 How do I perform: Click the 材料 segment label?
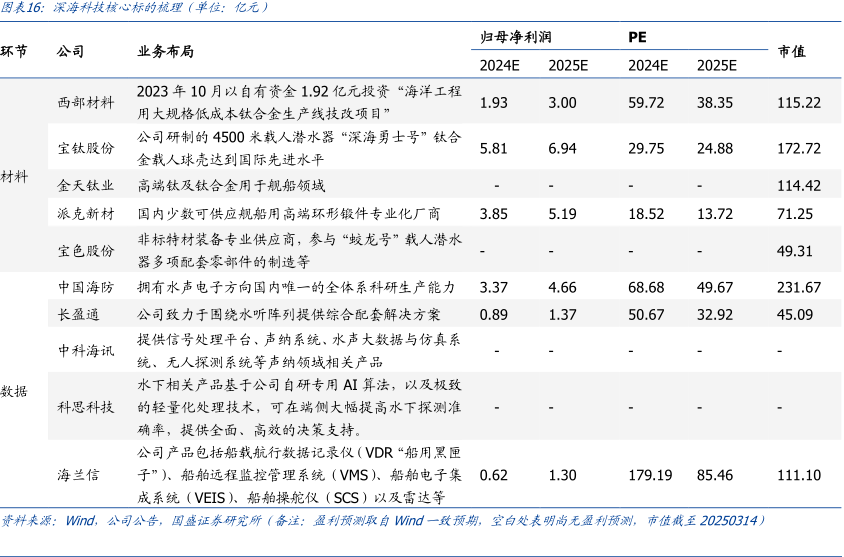[14, 177]
